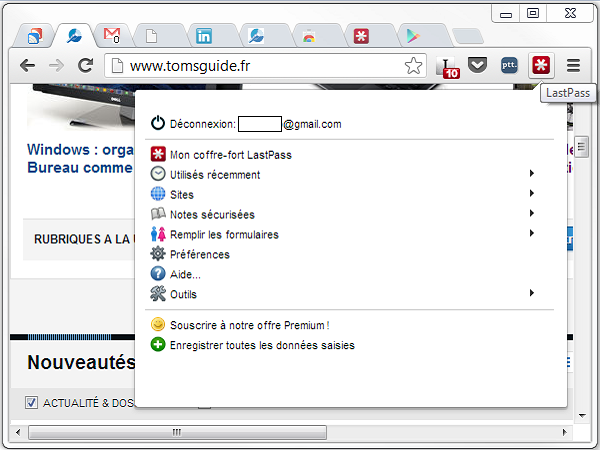The width and height of the screenshot is (600, 450).
Task: Go forward with the forward arrow
Action: point(57,66)
